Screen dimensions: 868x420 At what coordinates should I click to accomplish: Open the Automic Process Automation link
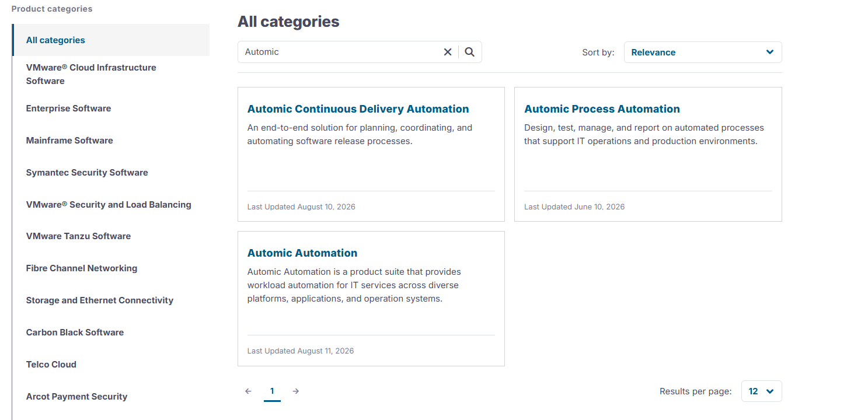coord(602,109)
